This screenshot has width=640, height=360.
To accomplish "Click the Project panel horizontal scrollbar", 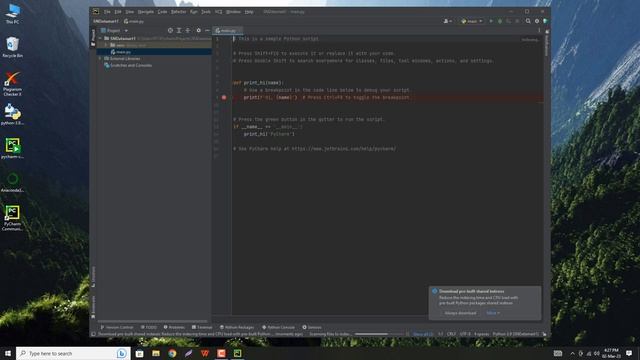I will (152, 321).
